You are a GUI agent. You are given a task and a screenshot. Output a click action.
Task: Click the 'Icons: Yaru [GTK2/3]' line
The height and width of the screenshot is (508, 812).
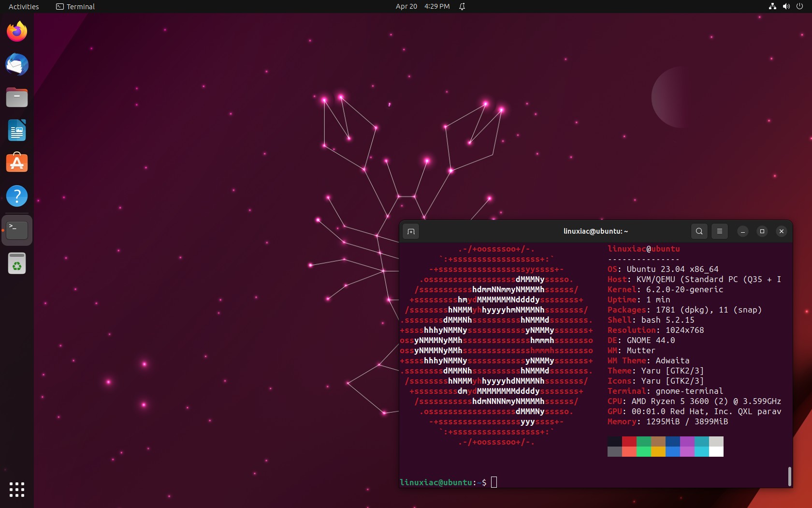pos(655,381)
